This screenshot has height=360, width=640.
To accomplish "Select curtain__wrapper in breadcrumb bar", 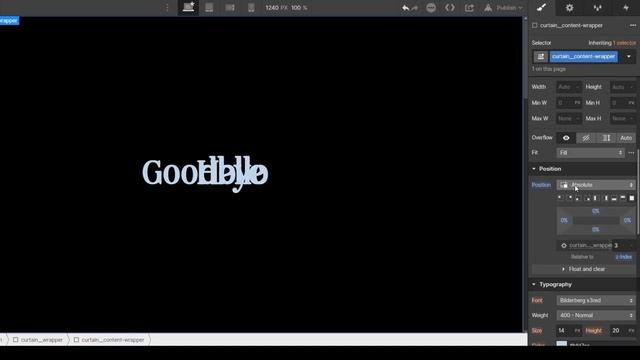I will click(x=38, y=340).
